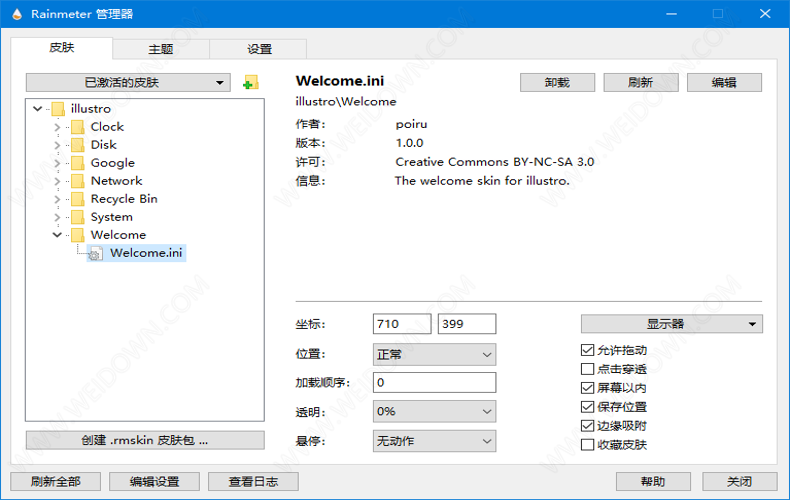Click the version value 1.0.0
This screenshot has height=500, width=790.
(409, 143)
